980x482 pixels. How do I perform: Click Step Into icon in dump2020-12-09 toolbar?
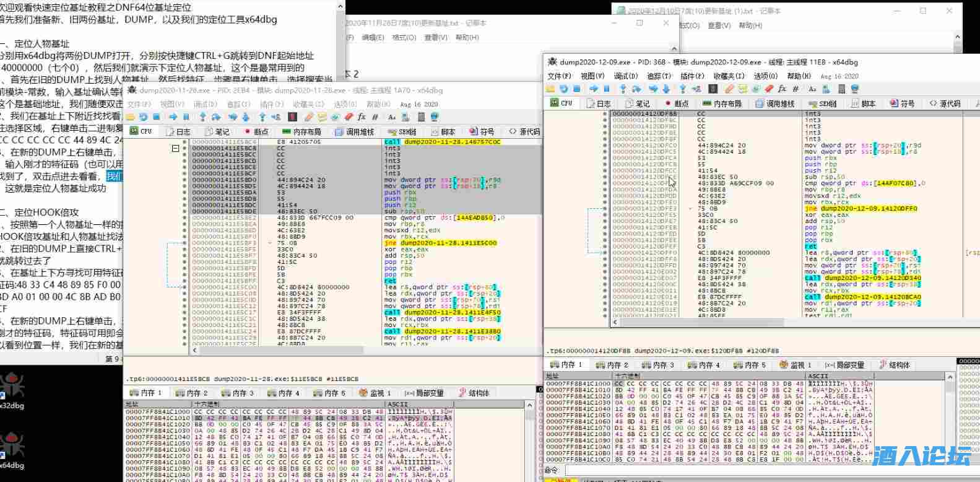tap(623, 89)
